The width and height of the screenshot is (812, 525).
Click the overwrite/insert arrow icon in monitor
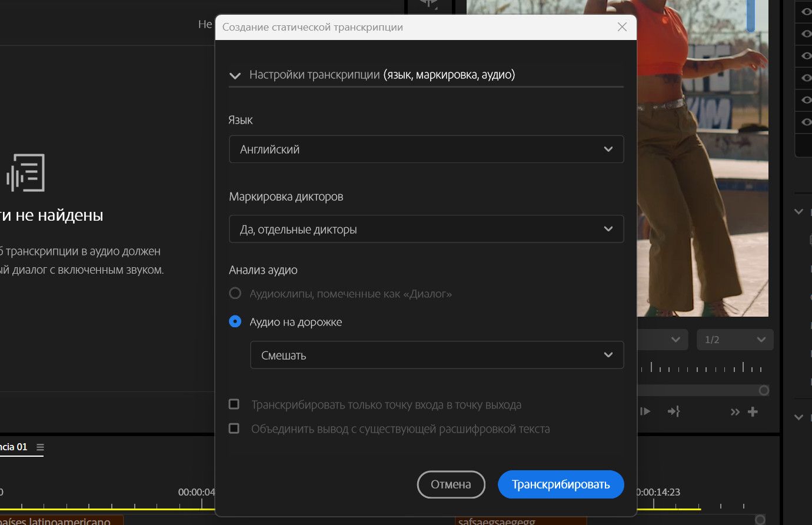pos(674,412)
